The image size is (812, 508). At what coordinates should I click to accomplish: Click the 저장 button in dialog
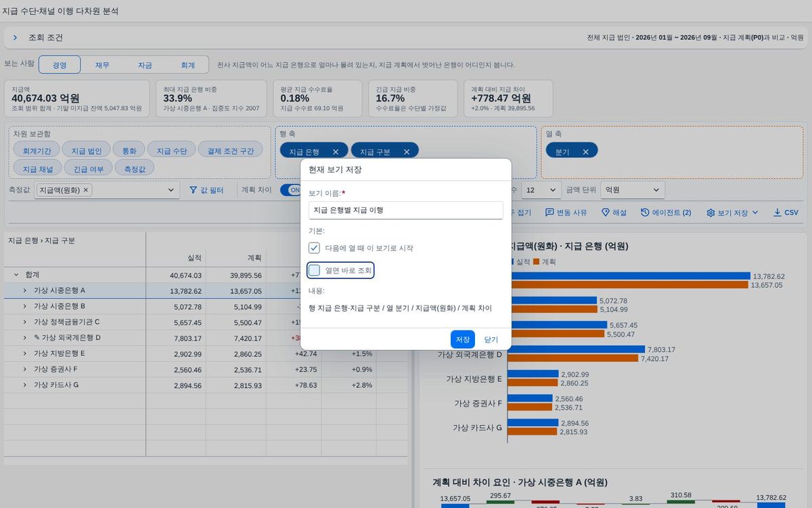[463, 339]
